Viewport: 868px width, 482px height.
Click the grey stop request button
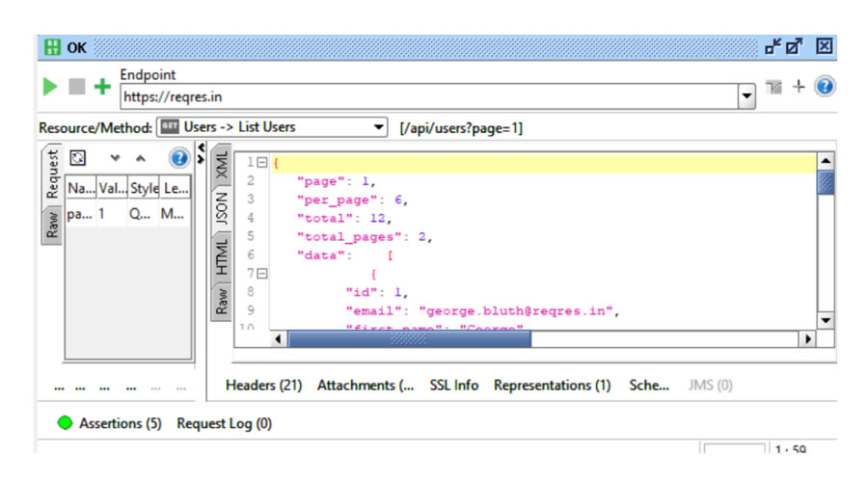[76, 87]
